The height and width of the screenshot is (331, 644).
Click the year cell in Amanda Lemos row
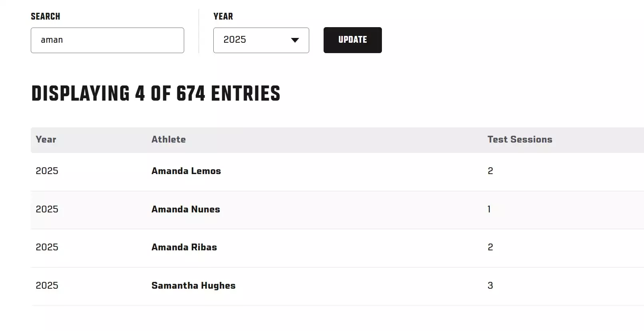point(47,171)
